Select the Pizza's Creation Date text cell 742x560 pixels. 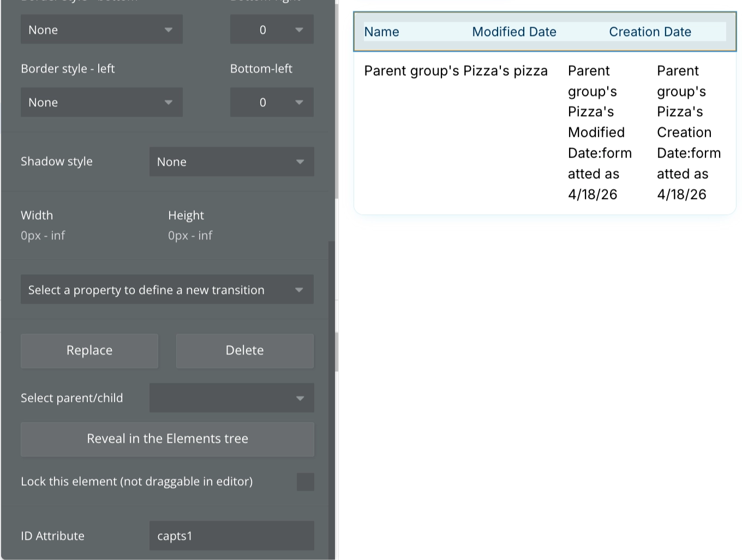689,133
